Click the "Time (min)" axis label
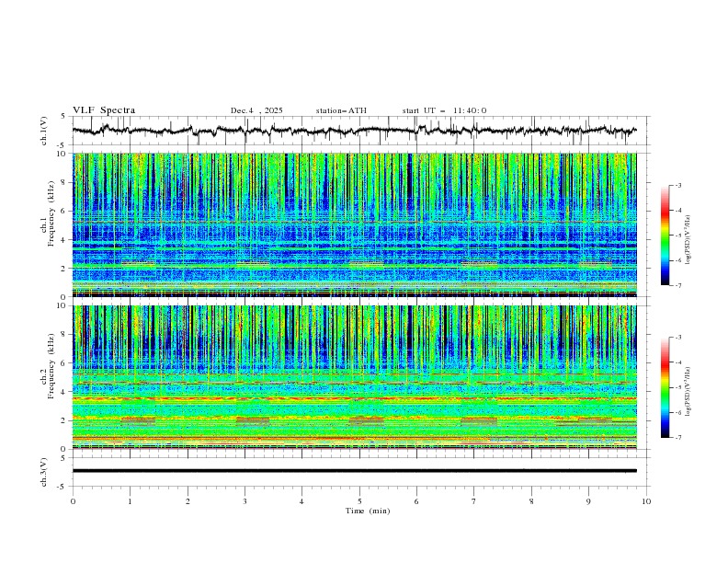This screenshot has width=728, height=563. pyautogui.click(x=368, y=511)
